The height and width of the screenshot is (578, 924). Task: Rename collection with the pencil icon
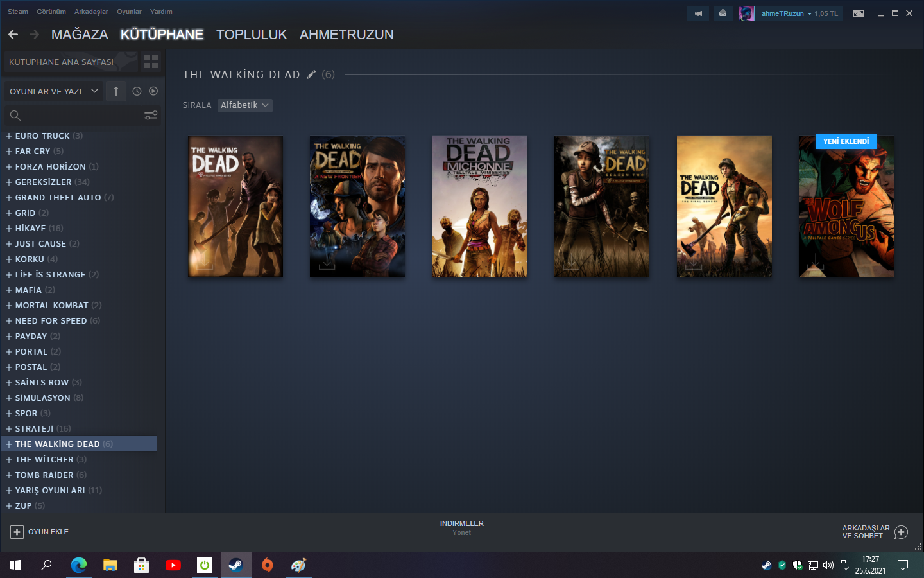point(311,74)
